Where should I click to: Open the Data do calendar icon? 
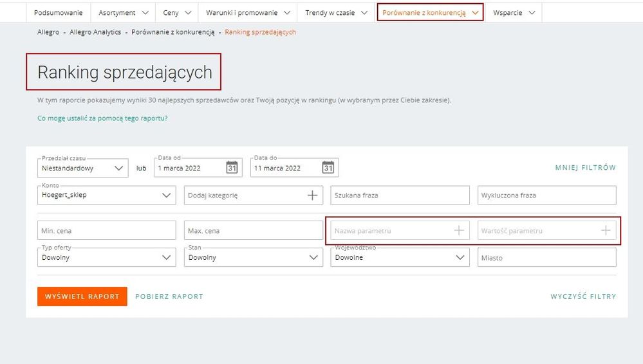click(328, 167)
